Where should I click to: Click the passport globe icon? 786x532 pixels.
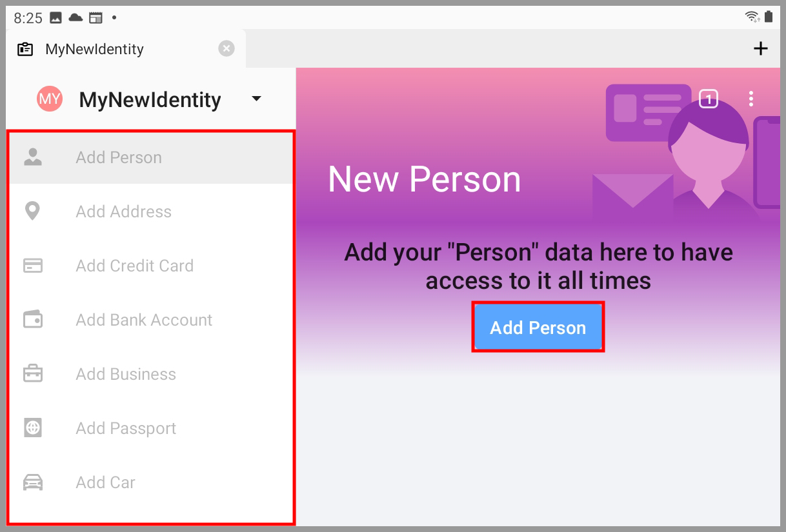tap(33, 428)
